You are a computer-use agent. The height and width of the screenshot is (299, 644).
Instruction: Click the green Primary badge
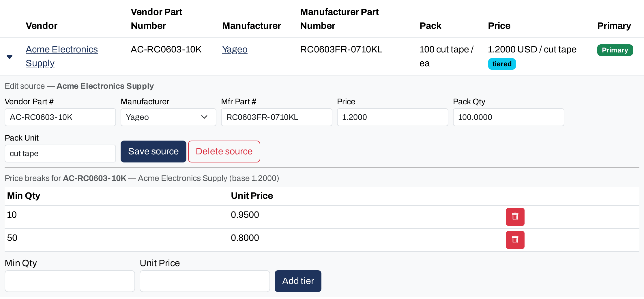pos(615,50)
